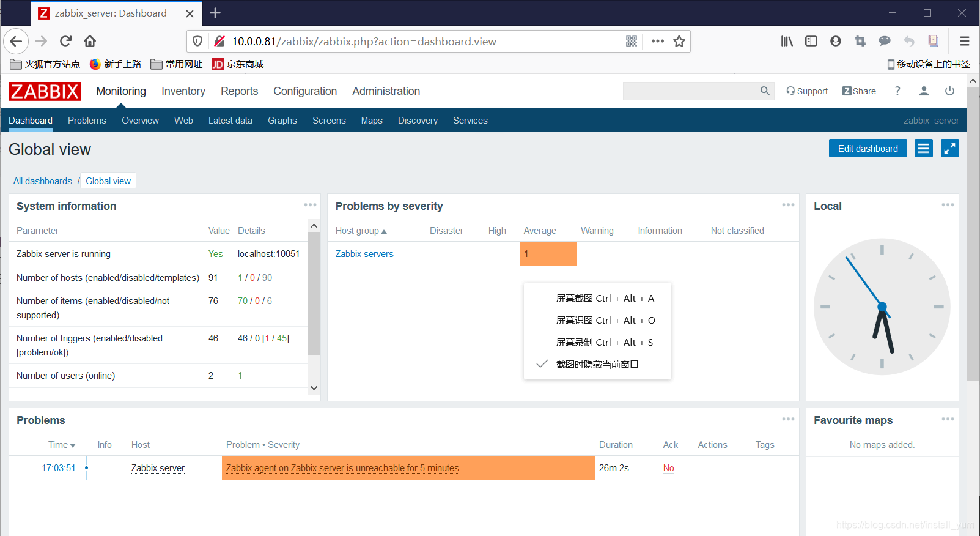The width and height of the screenshot is (980, 536).
Task: Reload the page with the refresh icon
Action: (65, 41)
